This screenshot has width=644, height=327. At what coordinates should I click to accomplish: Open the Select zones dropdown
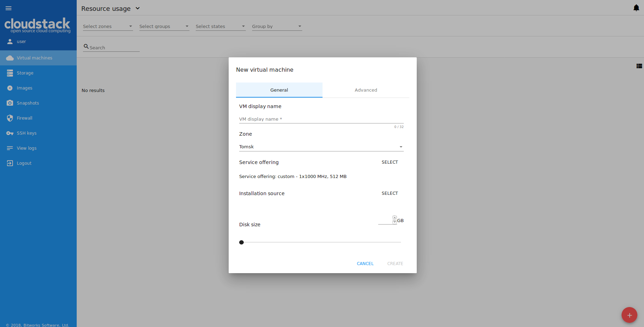tap(108, 27)
